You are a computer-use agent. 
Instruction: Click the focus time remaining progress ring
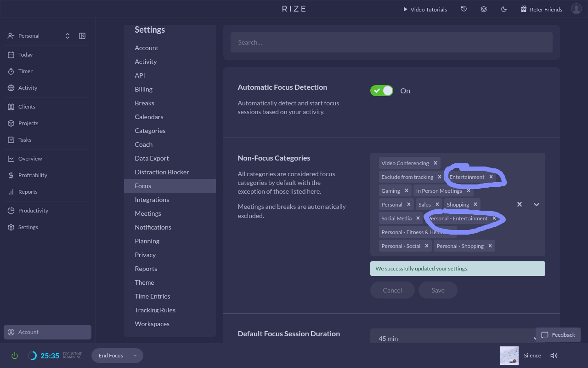coord(32,356)
